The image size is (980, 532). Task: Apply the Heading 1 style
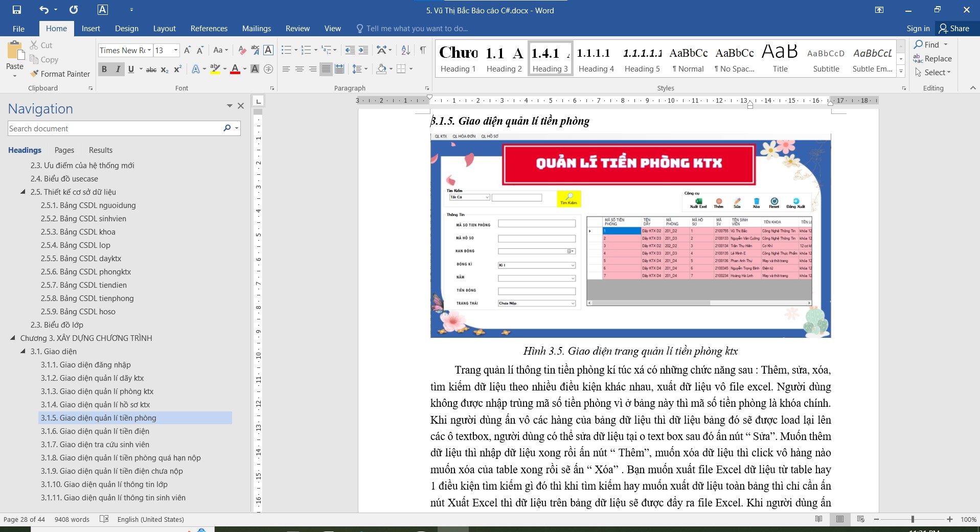click(458, 59)
